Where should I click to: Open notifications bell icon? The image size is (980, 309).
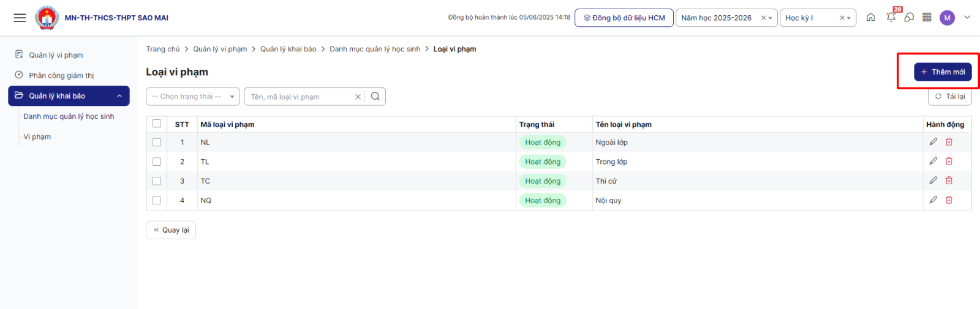point(891,18)
